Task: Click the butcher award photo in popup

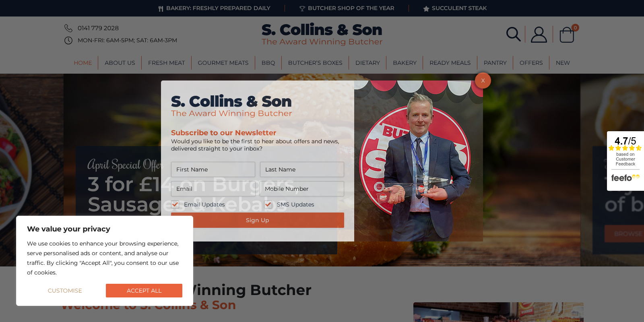Action: coord(419,161)
